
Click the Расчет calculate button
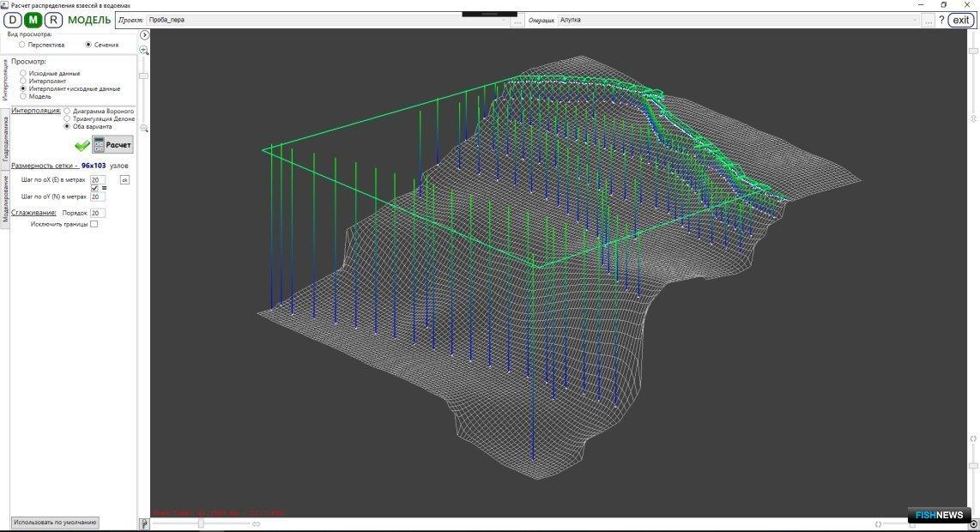pyautogui.click(x=113, y=145)
